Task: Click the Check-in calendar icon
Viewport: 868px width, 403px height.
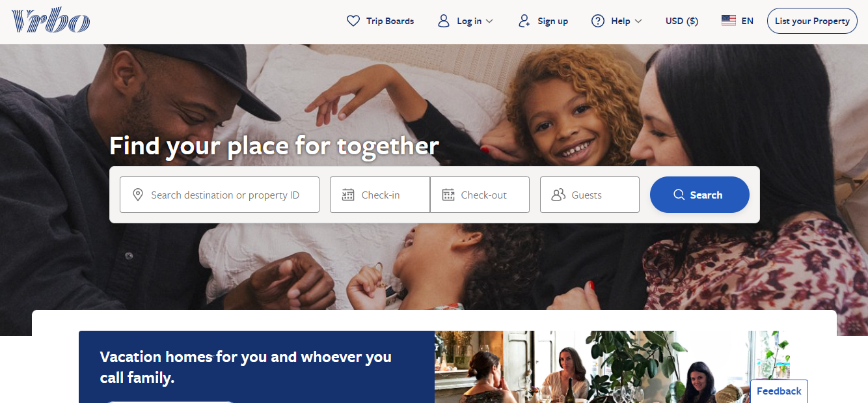Action: [348, 195]
